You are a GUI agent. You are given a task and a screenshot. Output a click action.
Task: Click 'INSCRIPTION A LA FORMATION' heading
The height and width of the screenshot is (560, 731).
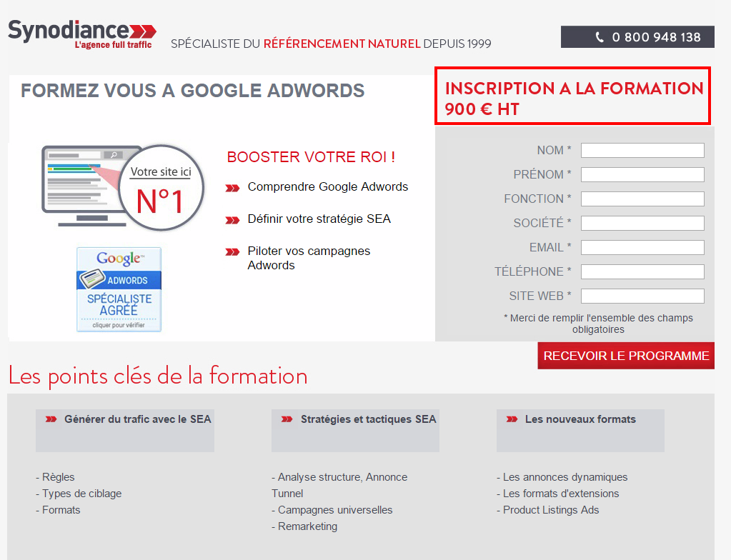click(574, 88)
